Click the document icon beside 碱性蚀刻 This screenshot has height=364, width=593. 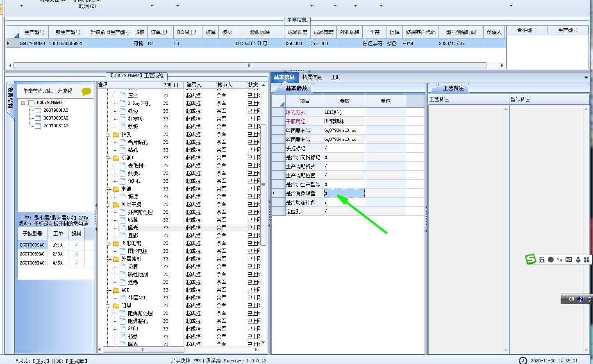pos(123,275)
